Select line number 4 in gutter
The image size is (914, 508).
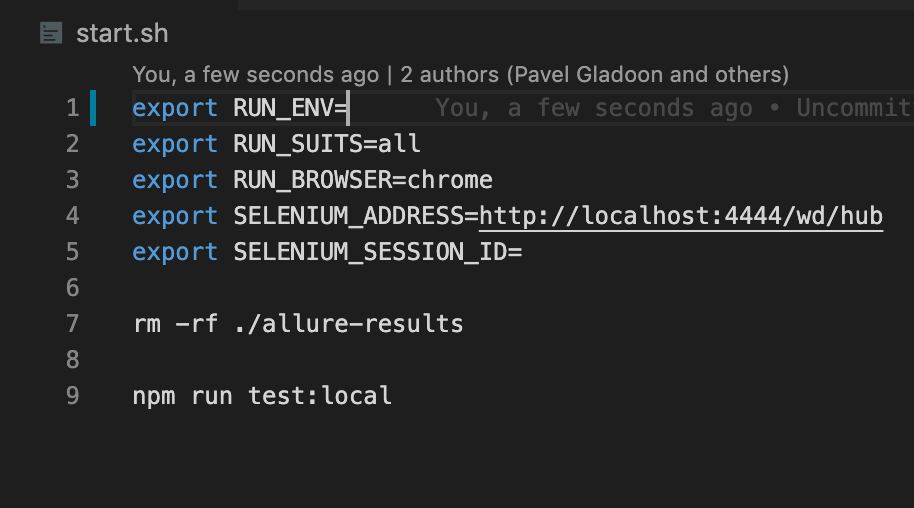(x=72, y=216)
